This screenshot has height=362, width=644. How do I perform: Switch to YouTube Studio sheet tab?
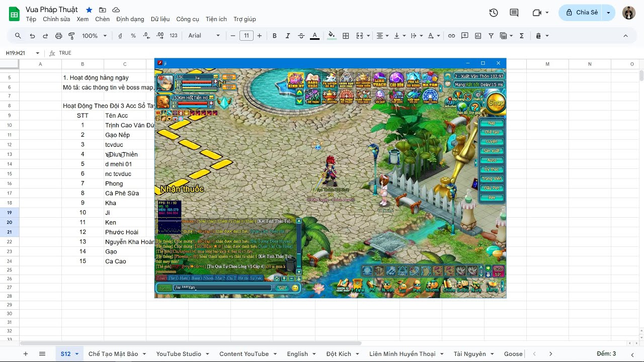tap(179, 354)
